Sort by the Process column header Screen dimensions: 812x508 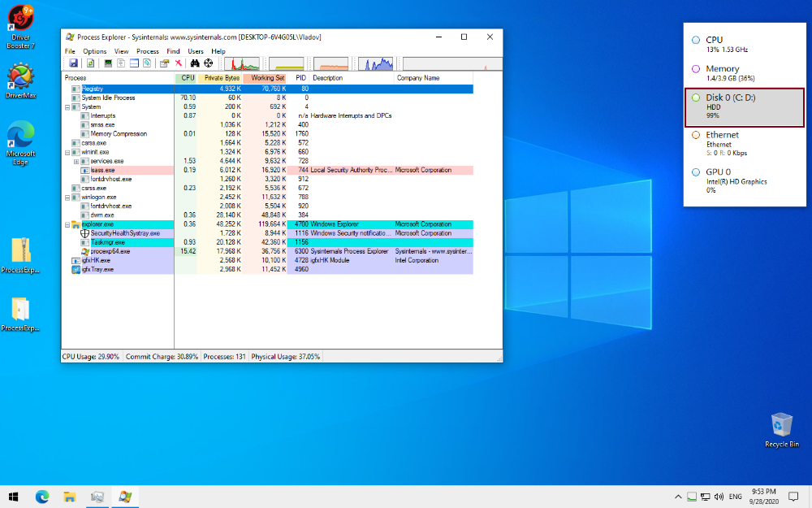pos(118,78)
